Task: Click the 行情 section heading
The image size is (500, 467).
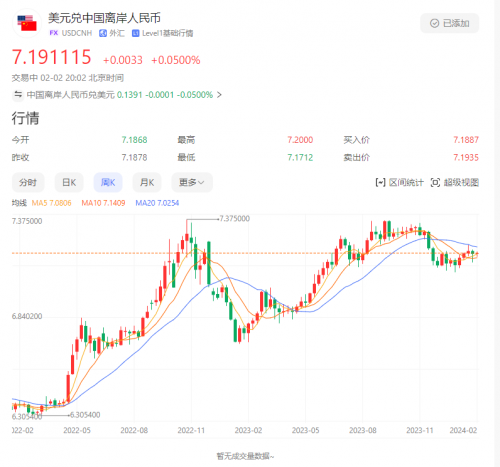Action: coord(25,118)
